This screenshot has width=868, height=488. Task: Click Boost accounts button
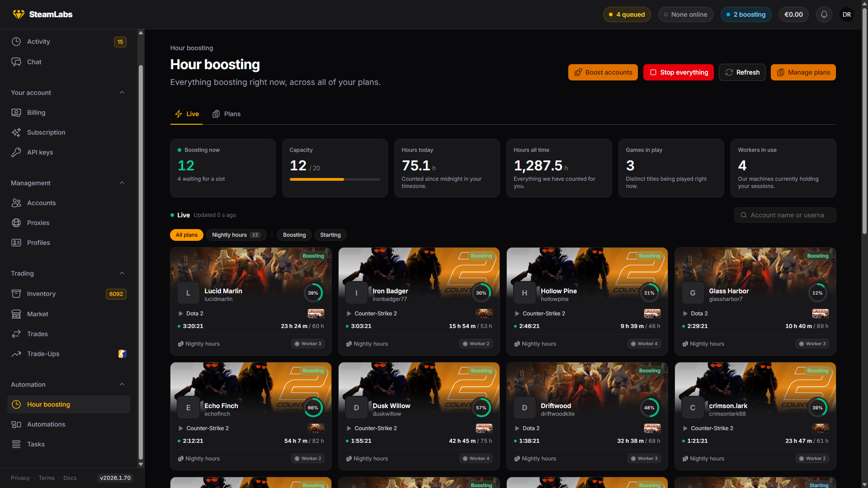603,72
